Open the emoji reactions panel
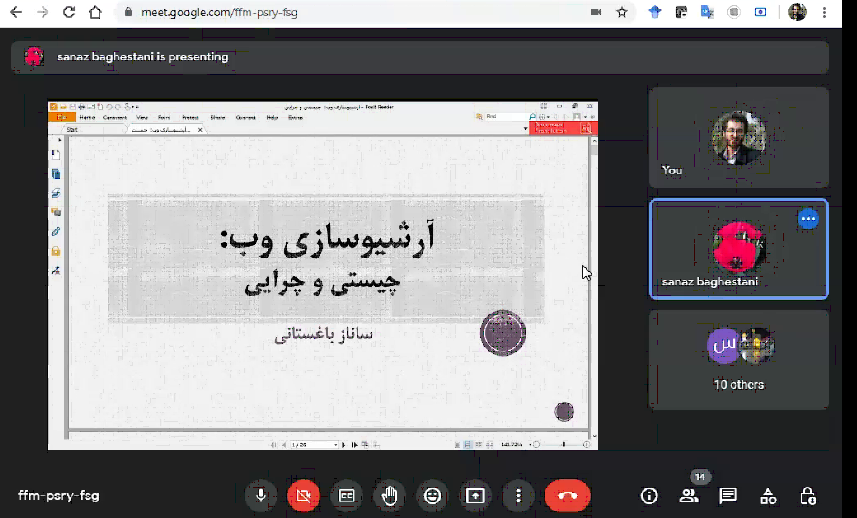Viewport: 857px width, 518px height. click(432, 495)
